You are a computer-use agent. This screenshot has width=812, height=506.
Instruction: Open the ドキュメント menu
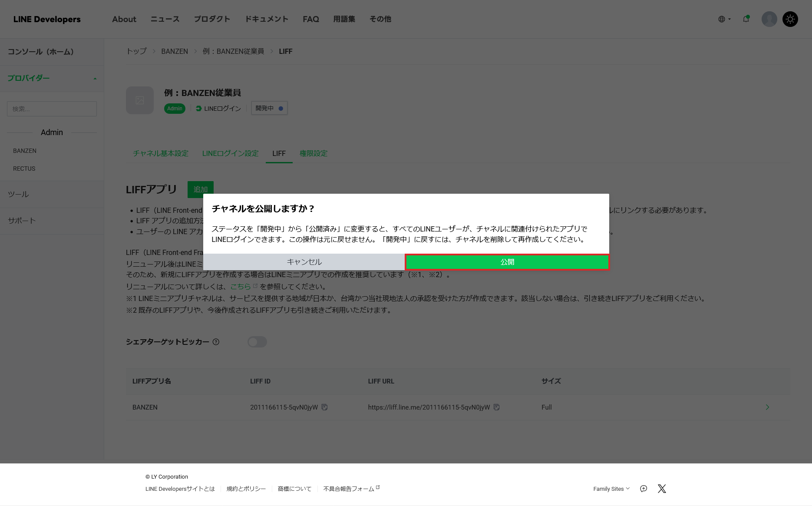point(267,19)
